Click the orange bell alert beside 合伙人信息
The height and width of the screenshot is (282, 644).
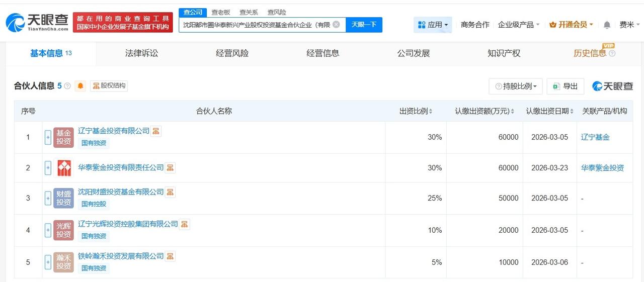[x=80, y=86]
